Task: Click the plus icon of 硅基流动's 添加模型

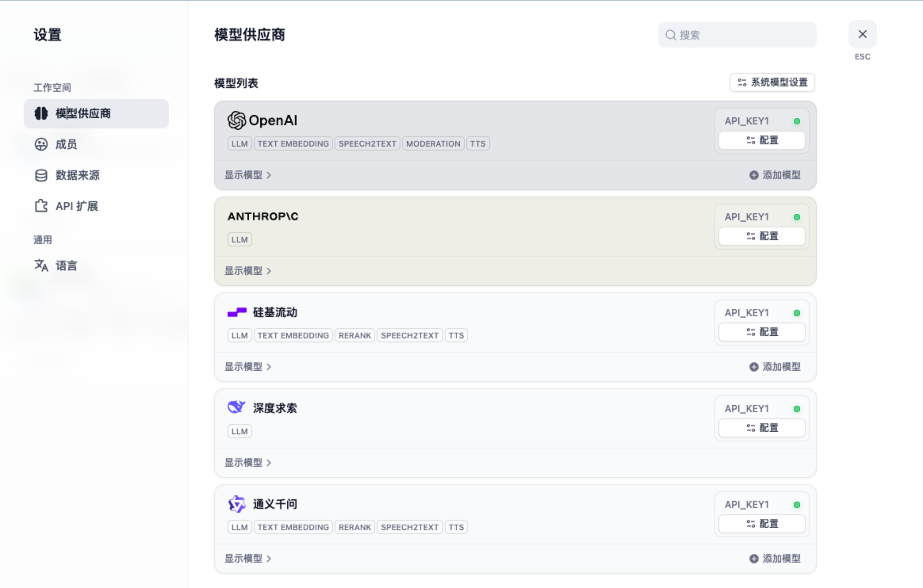Action: coord(753,367)
